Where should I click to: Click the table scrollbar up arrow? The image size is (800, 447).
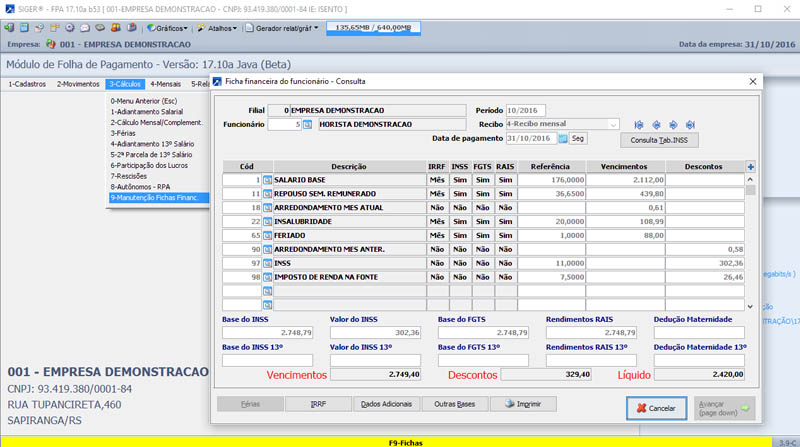click(x=750, y=180)
